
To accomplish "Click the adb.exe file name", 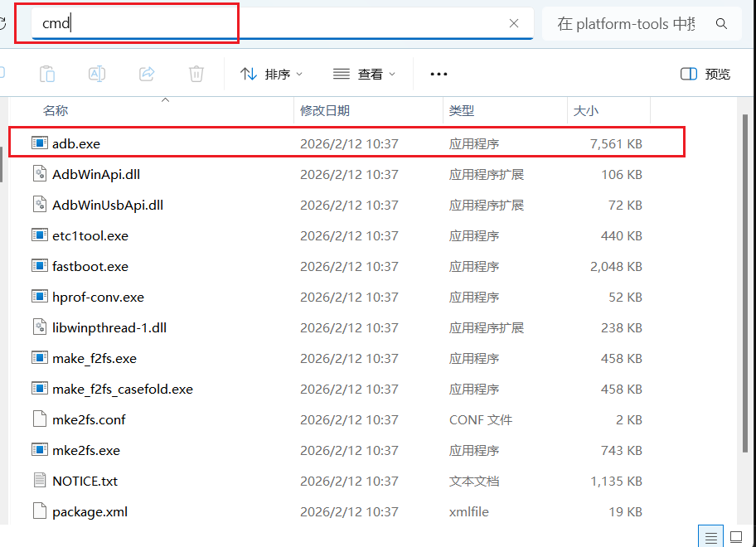I will [76, 143].
